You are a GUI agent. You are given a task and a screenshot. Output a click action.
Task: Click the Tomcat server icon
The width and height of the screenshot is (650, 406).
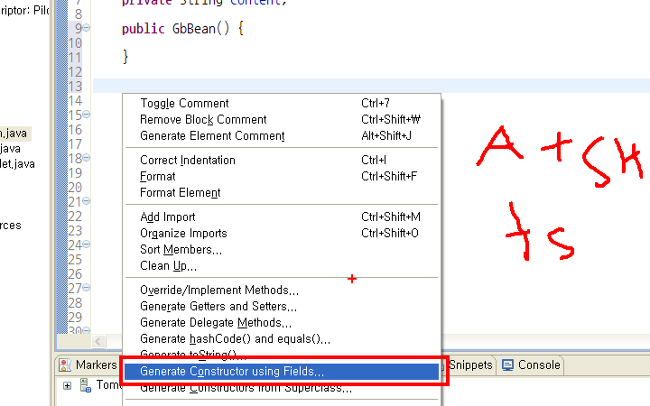tap(85, 386)
